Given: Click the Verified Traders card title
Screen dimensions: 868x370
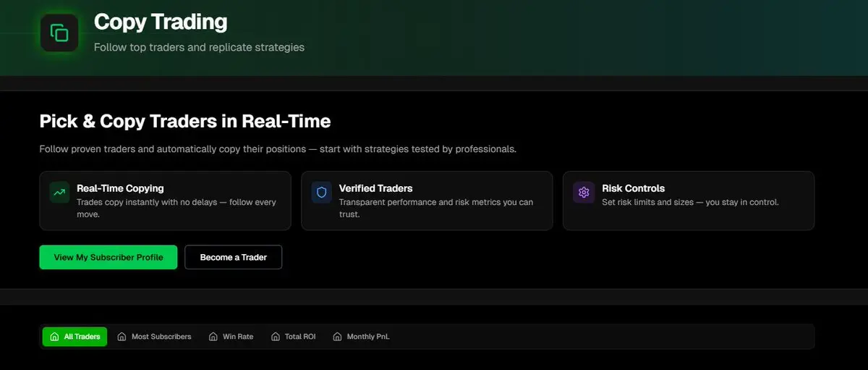Looking at the screenshot, I should coord(375,188).
